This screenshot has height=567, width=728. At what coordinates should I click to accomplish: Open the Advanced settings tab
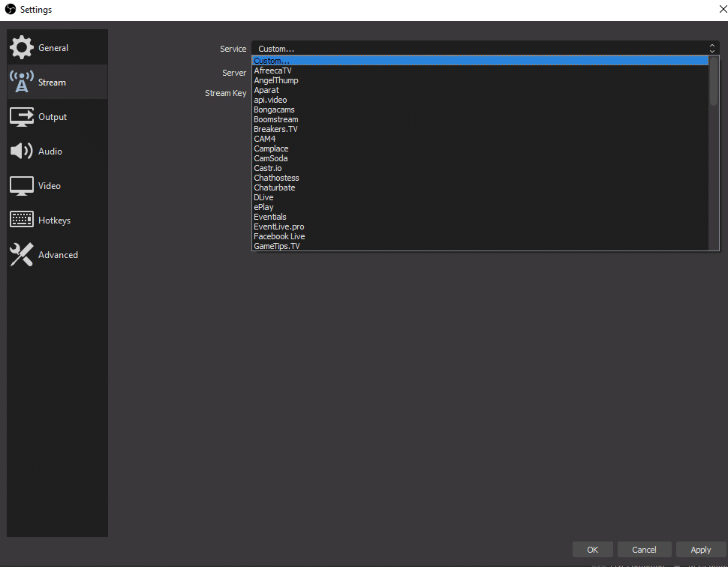[58, 254]
